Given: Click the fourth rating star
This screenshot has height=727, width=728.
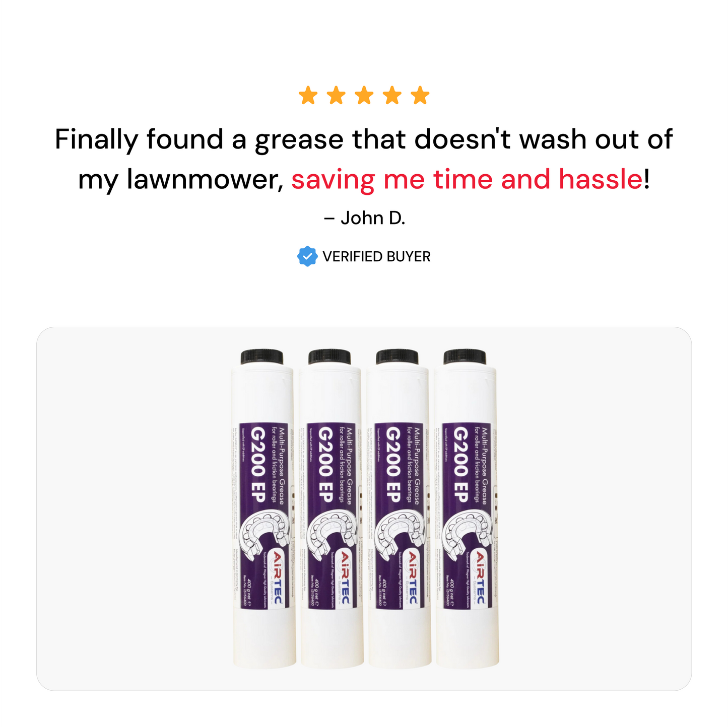Looking at the screenshot, I should point(392,95).
